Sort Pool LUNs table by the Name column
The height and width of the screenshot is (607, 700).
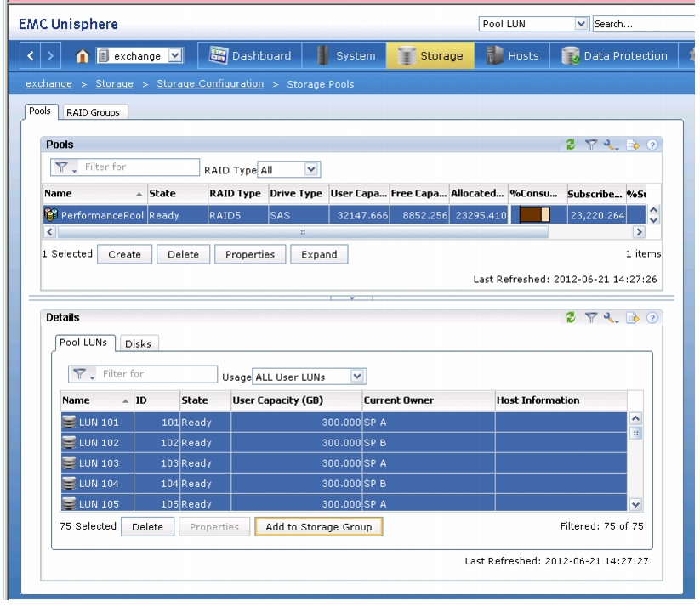(96, 400)
